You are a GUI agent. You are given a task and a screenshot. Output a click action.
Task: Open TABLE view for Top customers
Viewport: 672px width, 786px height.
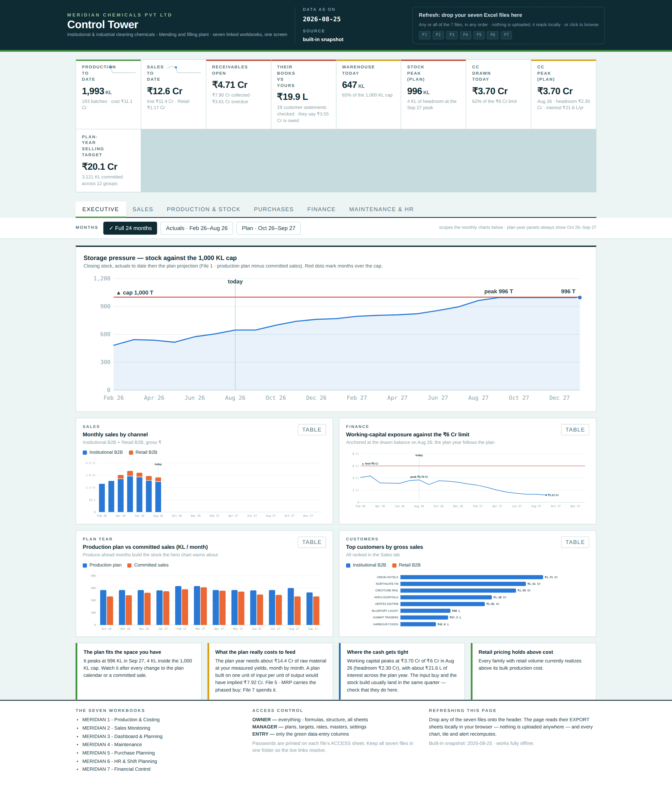575,542
